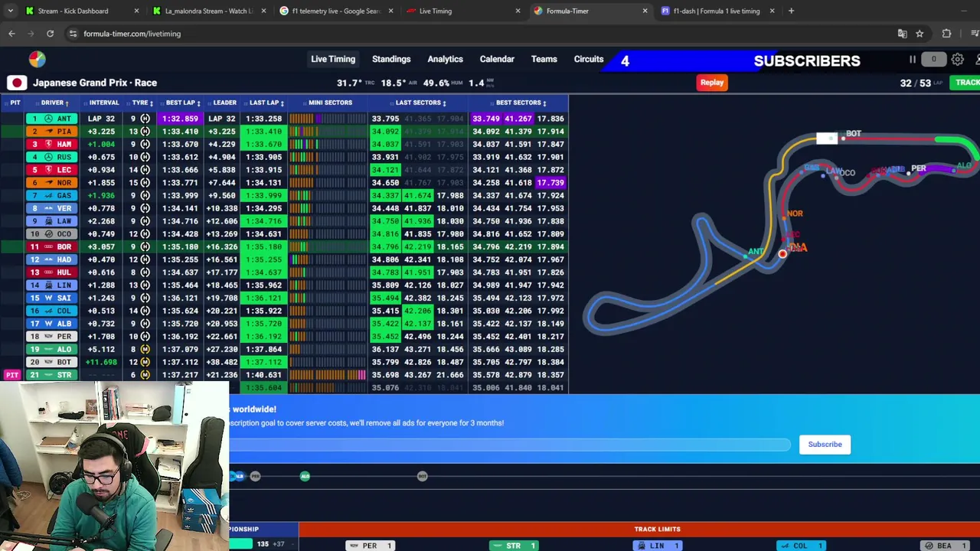Click the delay counter box showing 0

tap(933, 60)
